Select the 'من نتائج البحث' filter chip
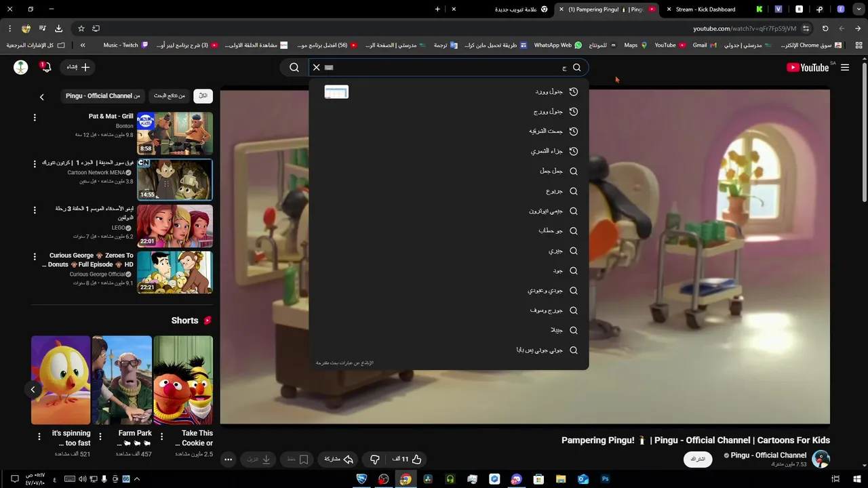The height and width of the screenshot is (488, 868). (x=170, y=96)
